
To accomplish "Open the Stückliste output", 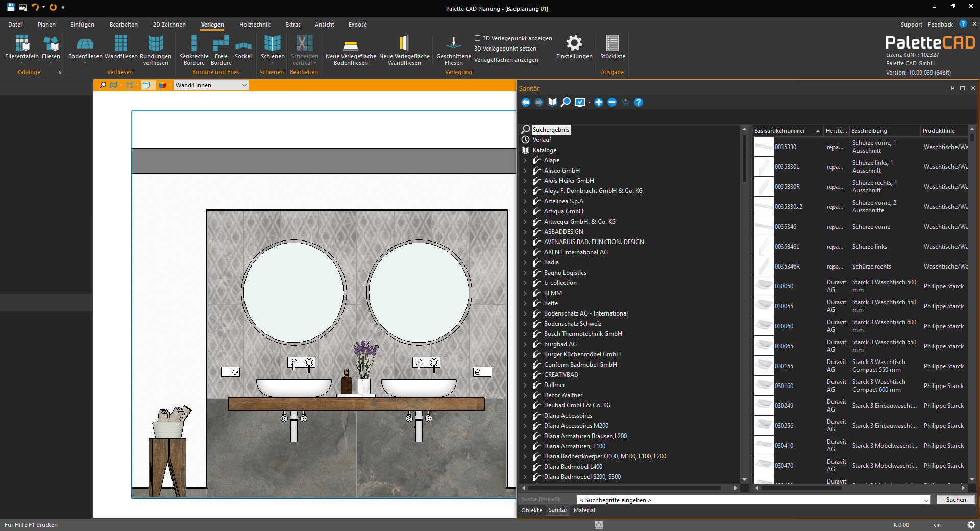I will pyautogui.click(x=612, y=49).
